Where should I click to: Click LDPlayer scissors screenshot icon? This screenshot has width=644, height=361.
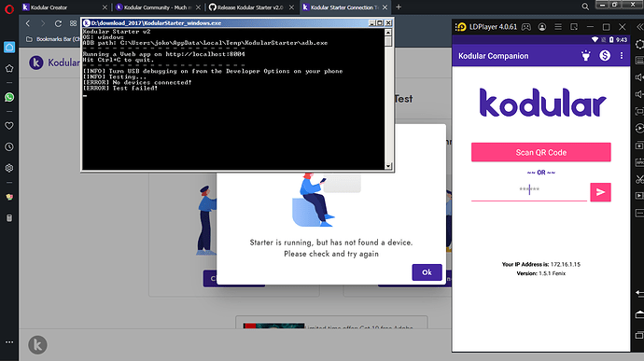pos(639,179)
